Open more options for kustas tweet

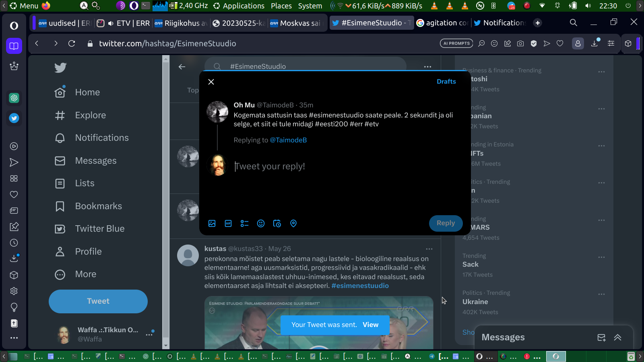pyautogui.click(x=429, y=249)
